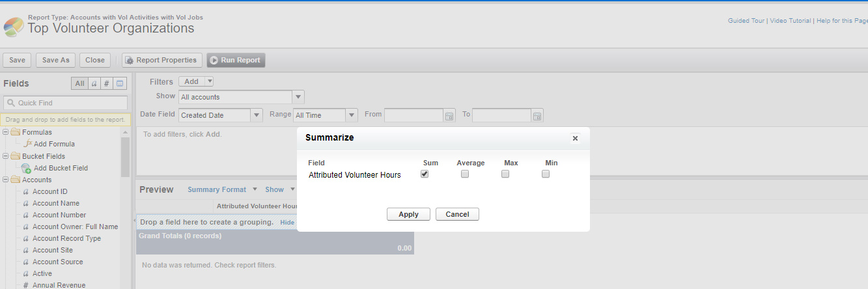Click Cancel in Summarize dialog
The image size is (868, 289).
point(457,214)
